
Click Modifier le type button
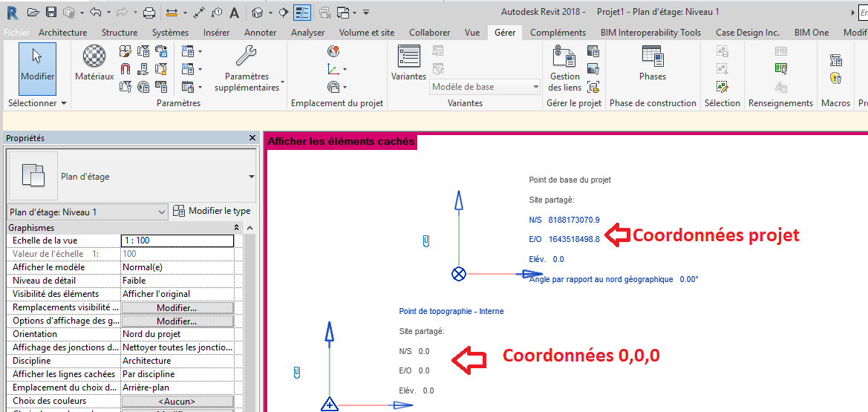click(212, 211)
